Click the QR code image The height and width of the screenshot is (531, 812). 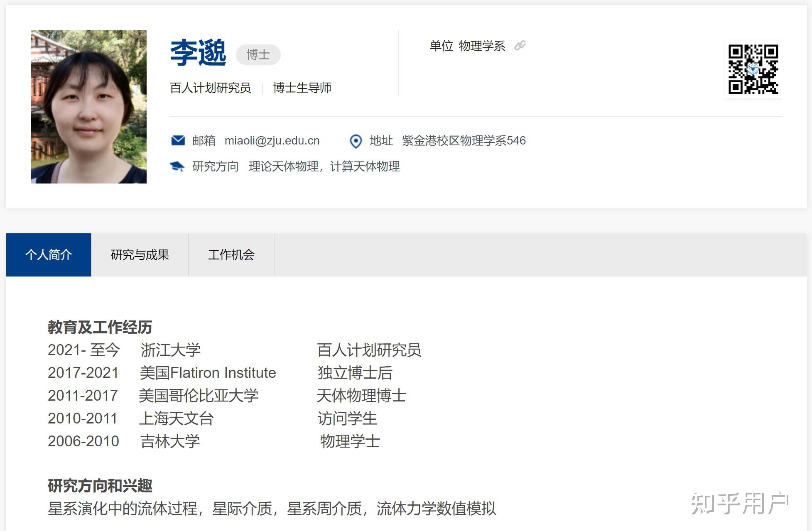(753, 69)
